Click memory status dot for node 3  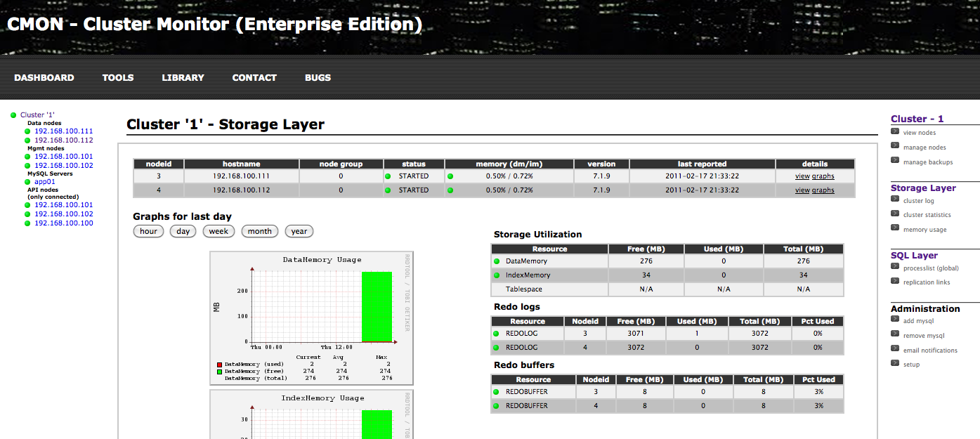pyautogui.click(x=450, y=176)
